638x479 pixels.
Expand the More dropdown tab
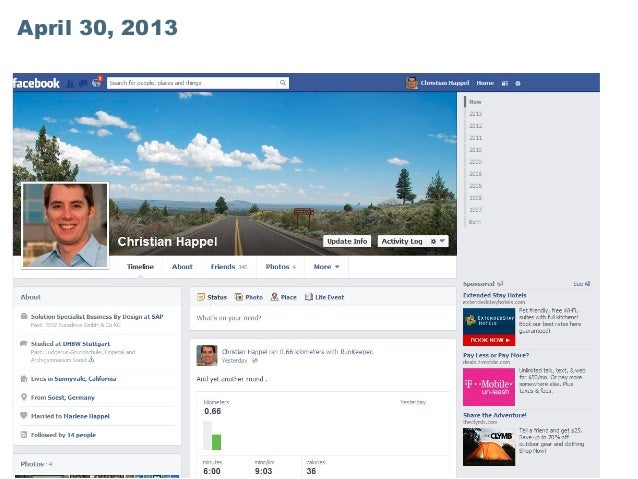click(326, 267)
